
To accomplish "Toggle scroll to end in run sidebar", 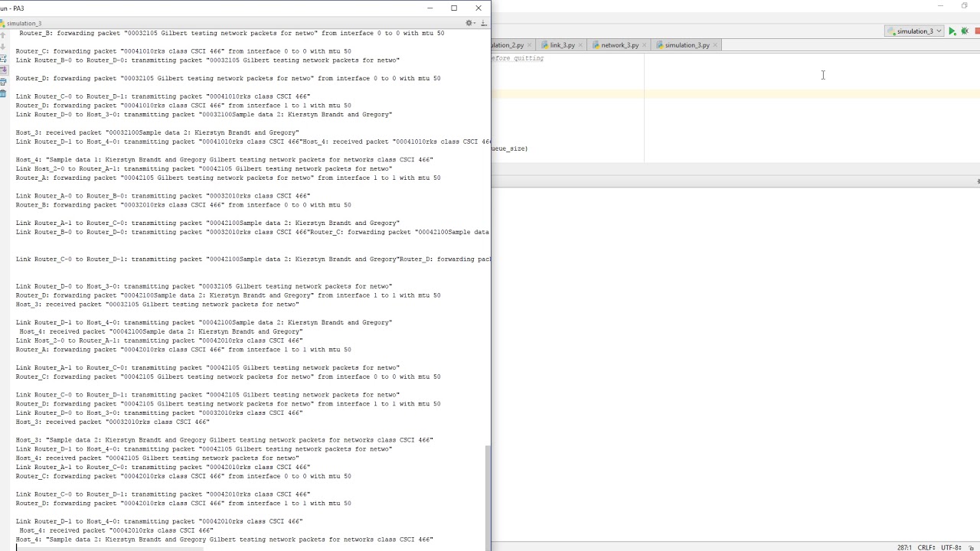I will 3,70.
